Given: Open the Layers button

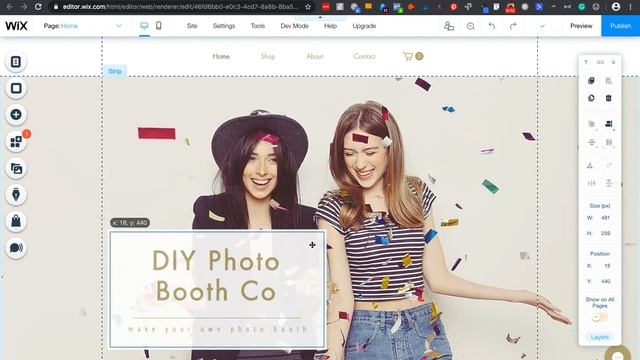Looking at the screenshot, I should pos(600,337).
